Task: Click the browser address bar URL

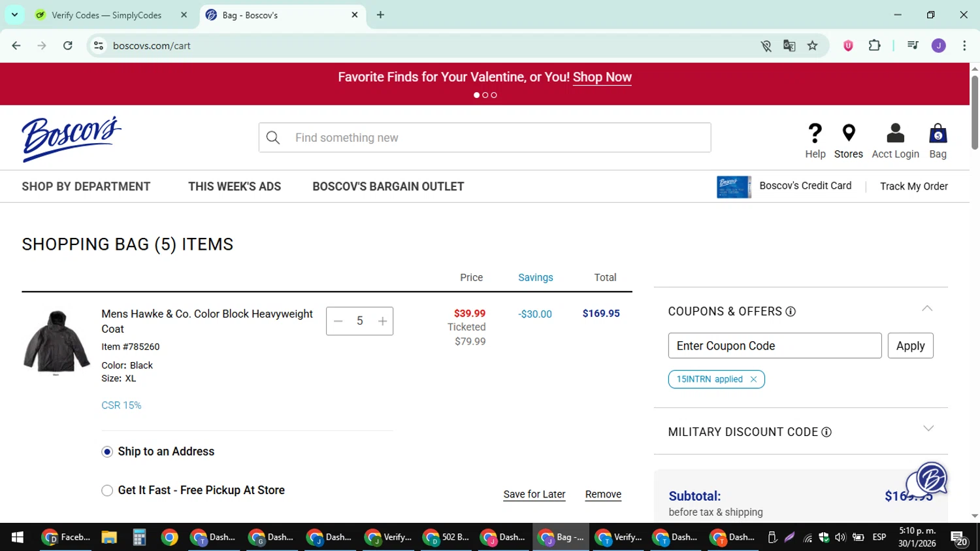Action: click(x=152, y=46)
